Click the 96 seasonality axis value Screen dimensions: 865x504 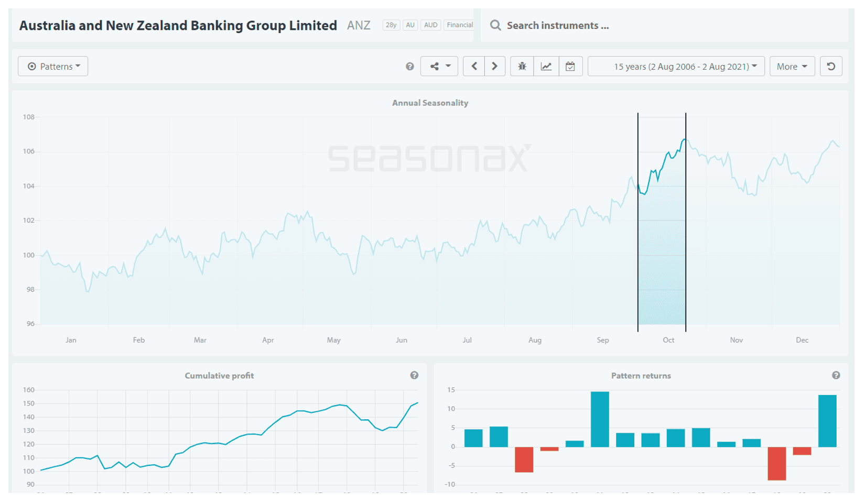tap(30, 324)
